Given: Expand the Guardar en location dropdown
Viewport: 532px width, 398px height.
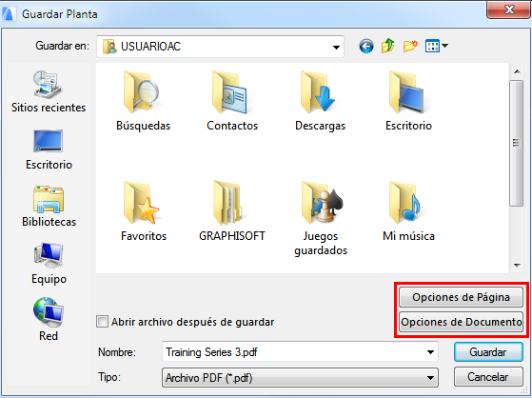Looking at the screenshot, I should click(336, 47).
